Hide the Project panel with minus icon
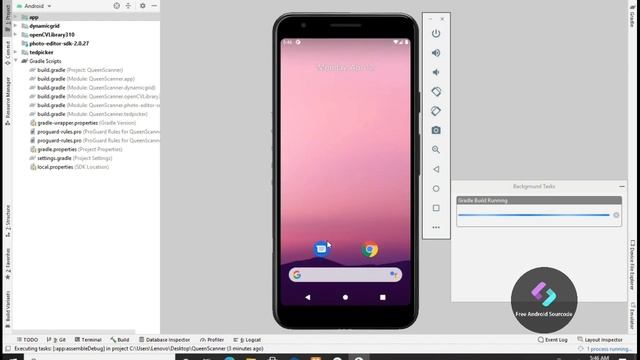 [x=154, y=6]
